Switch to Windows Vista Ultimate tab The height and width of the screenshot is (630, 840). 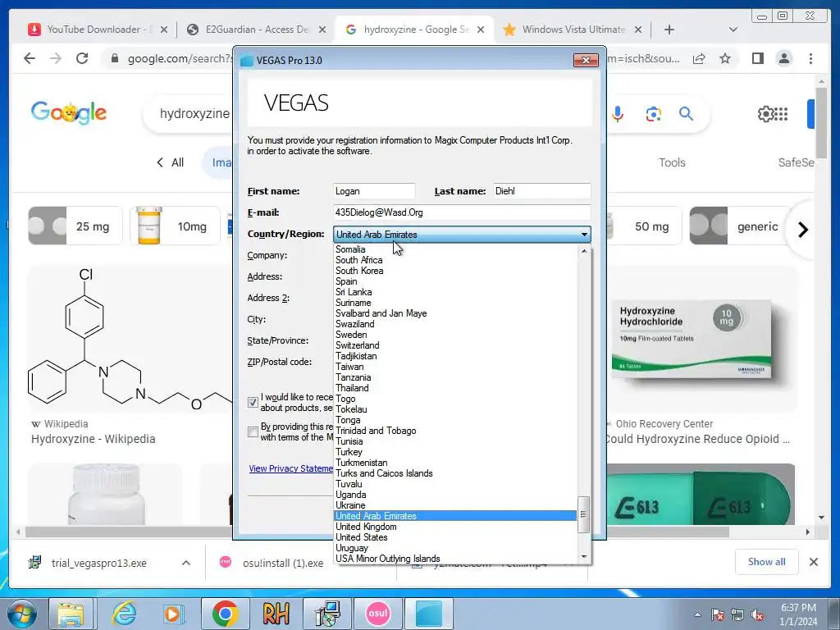(572, 30)
